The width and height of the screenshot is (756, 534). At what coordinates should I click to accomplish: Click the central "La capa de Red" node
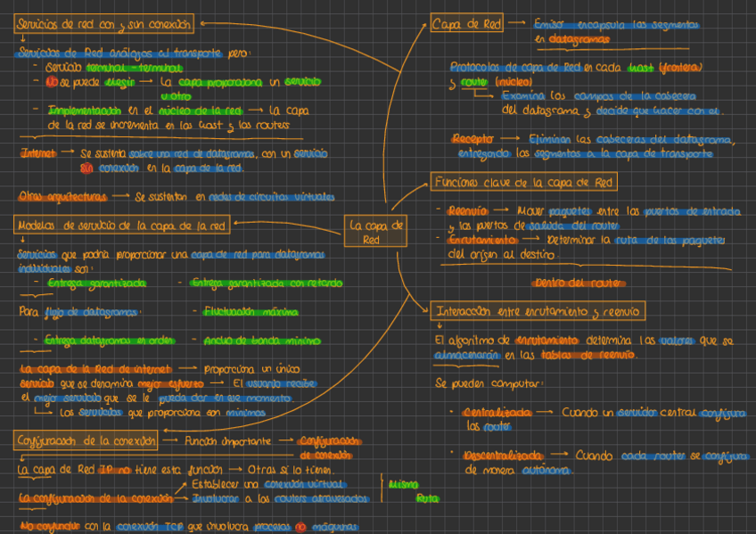[x=378, y=233]
